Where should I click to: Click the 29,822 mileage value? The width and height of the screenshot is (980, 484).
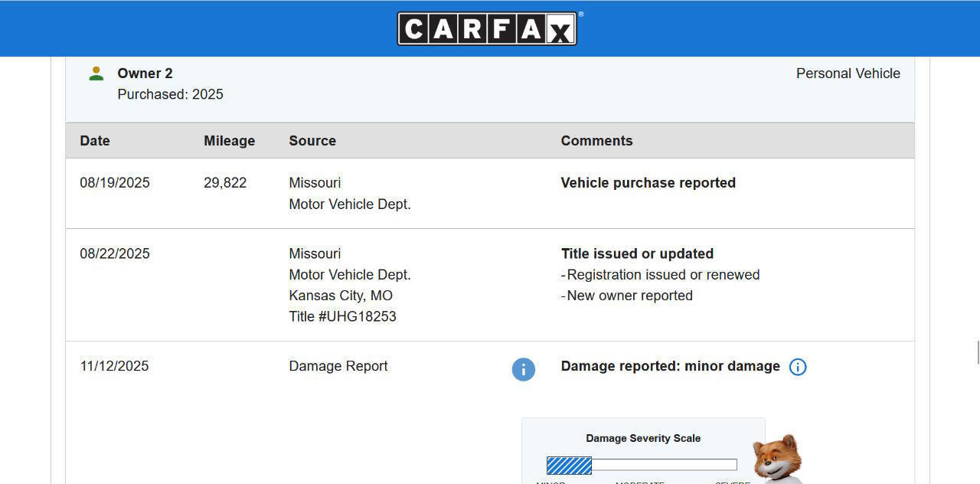pos(225,183)
